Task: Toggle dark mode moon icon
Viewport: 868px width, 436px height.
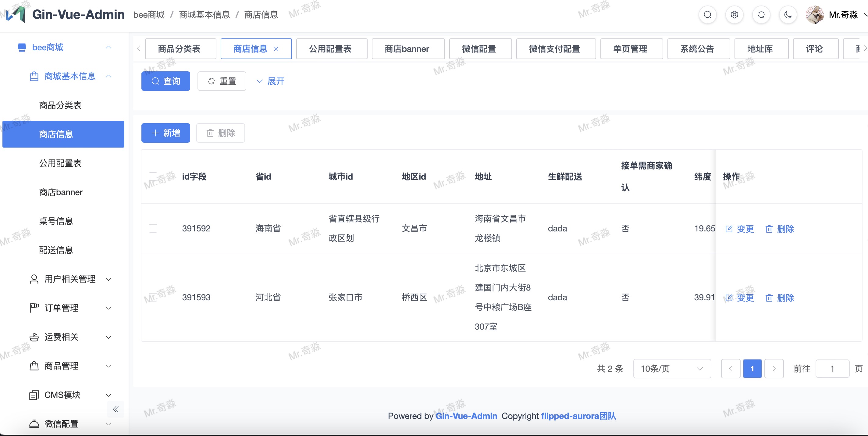Action: click(x=788, y=15)
